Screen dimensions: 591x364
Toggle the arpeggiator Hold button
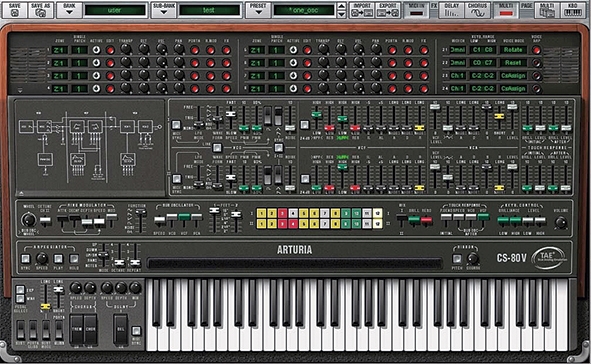click(74, 259)
